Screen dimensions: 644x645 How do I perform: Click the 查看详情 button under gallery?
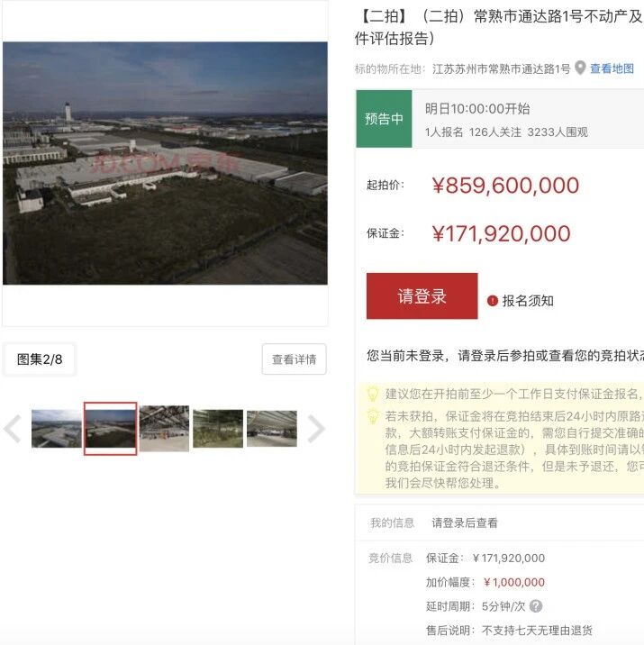pos(294,359)
